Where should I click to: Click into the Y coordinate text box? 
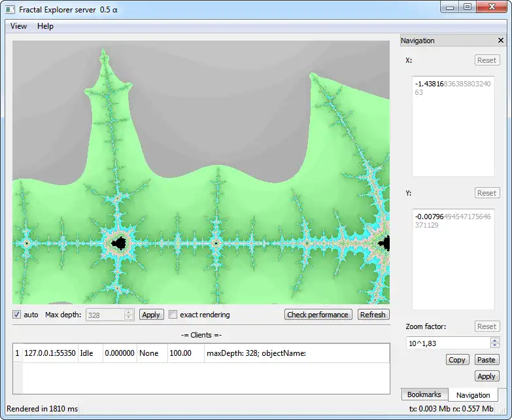(453, 259)
